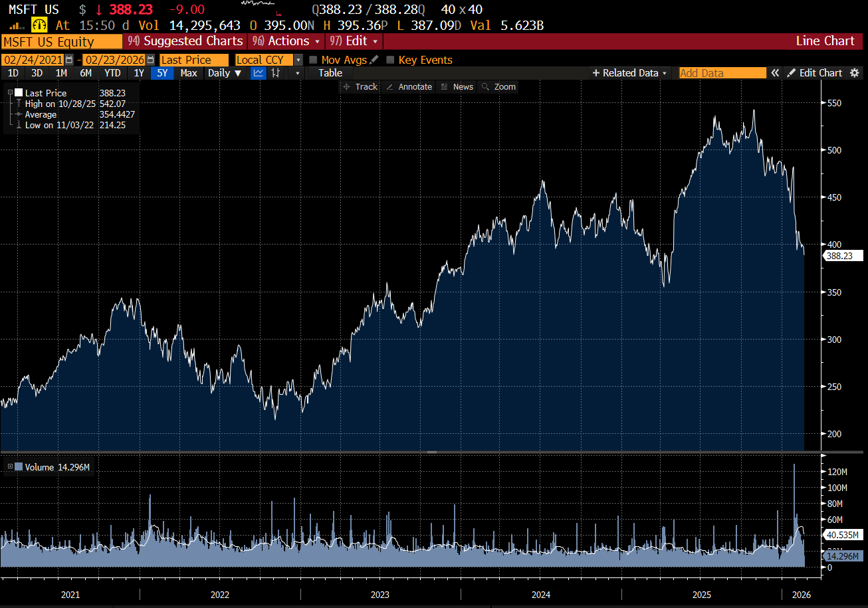
Task: Click the Edit Chart button
Action: coord(815,73)
